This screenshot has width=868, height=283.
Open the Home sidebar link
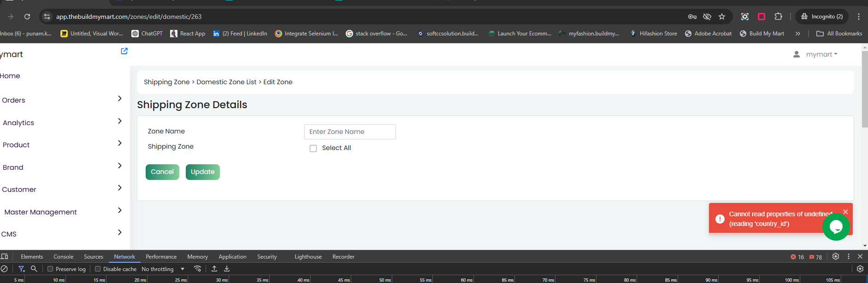pyautogui.click(x=10, y=76)
